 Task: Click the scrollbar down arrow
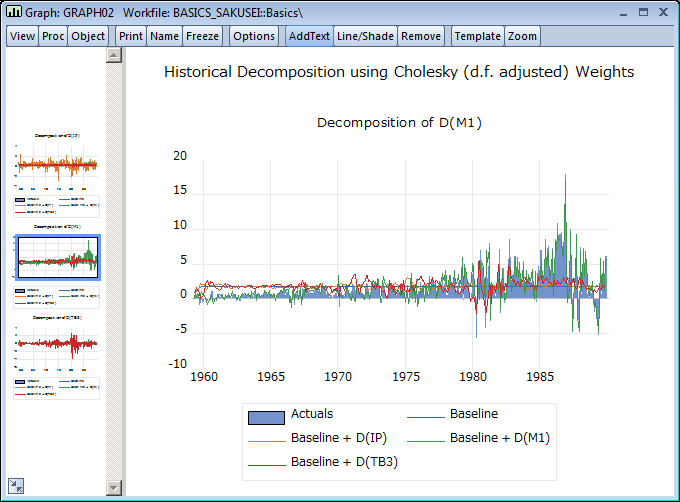tap(113, 487)
